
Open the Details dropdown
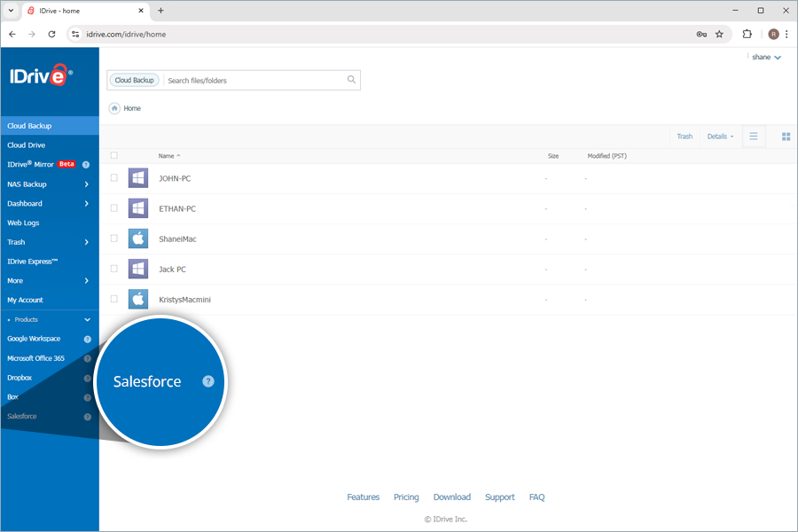pos(720,137)
